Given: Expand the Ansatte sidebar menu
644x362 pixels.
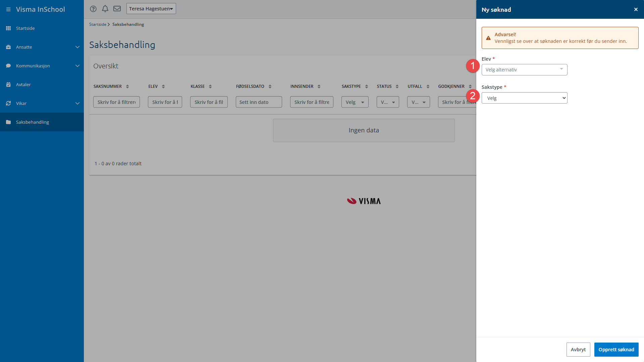Looking at the screenshot, I should 42,47.
